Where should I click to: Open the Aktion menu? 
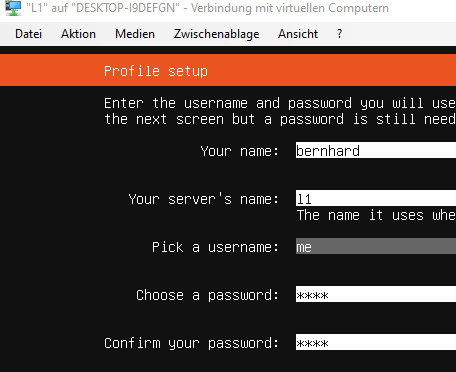78,34
